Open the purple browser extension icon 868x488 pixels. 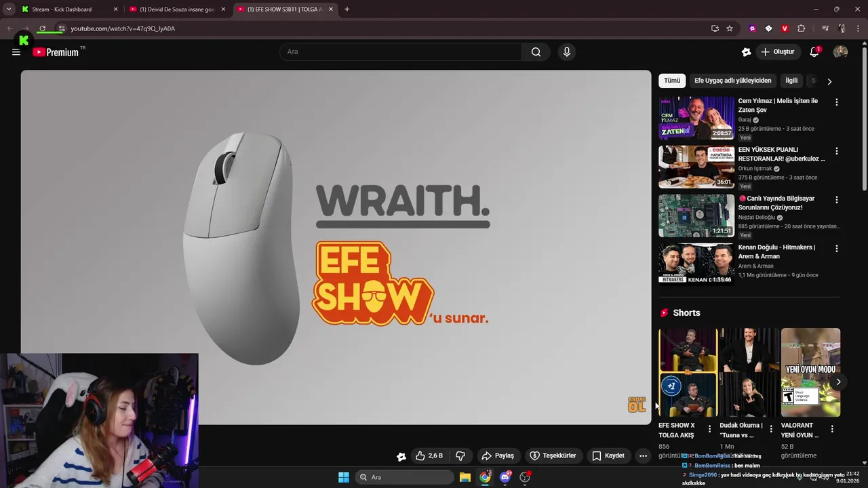pos(752,28)
